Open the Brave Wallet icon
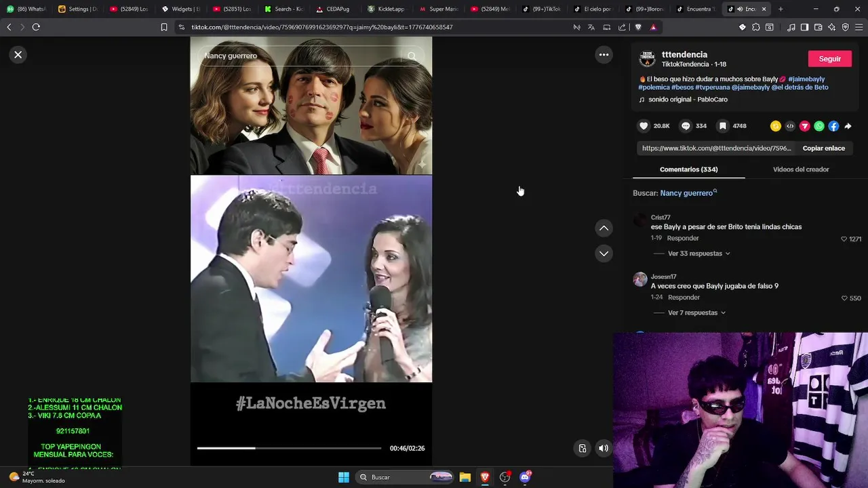This screenshot has width=868, height=488. [x=818, y=27]
